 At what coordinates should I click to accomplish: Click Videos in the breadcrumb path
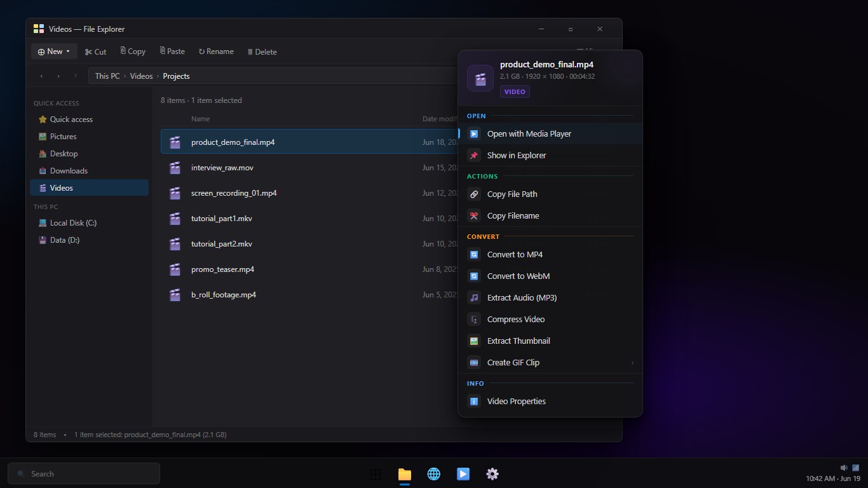(x=142, y=76)
